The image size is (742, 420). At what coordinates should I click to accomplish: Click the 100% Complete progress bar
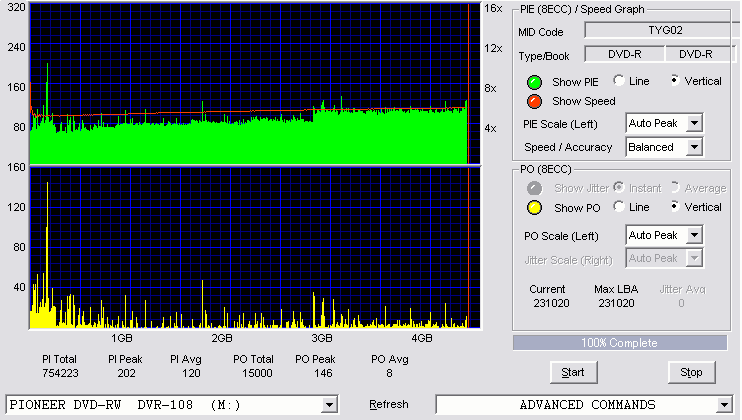click(620, 343)
